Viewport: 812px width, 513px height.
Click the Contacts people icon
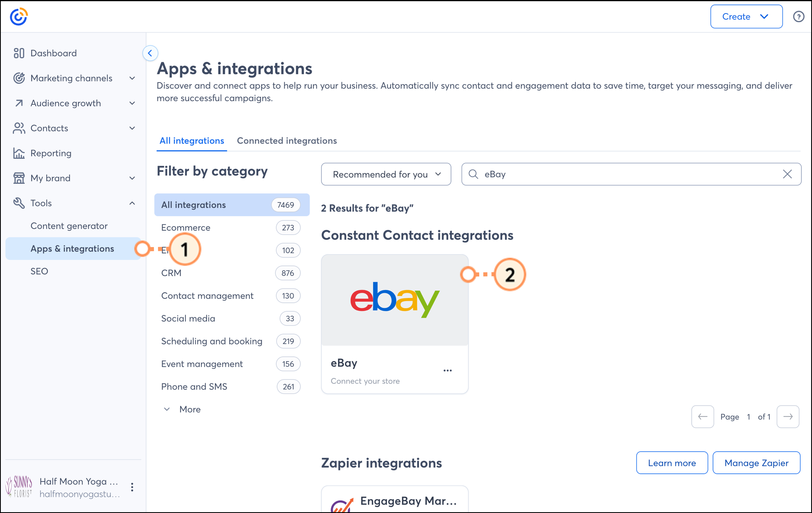coord(19,128)
